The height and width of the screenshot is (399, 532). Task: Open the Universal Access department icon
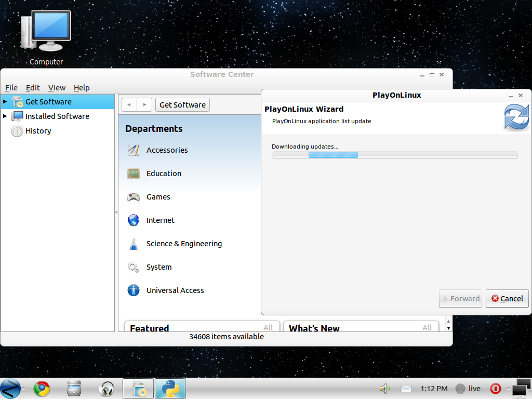pos(134,290)
